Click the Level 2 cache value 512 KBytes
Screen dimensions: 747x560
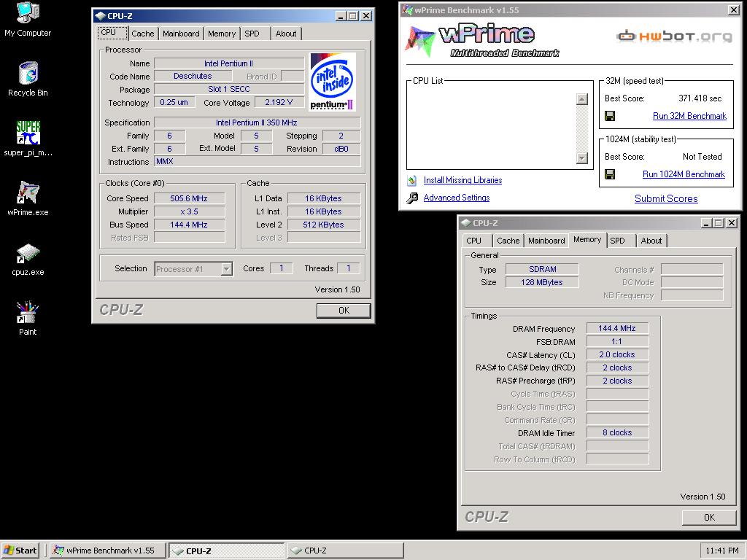[x=323, y=225]
